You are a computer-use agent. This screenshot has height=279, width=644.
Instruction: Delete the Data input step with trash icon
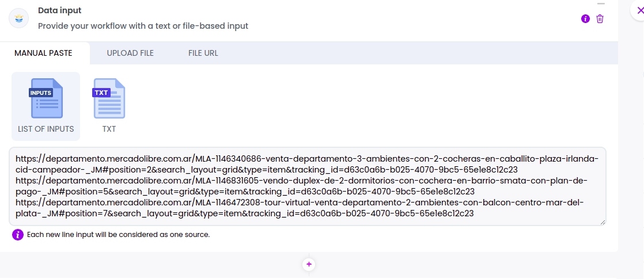pyautogui.click(x=600, y=18)
